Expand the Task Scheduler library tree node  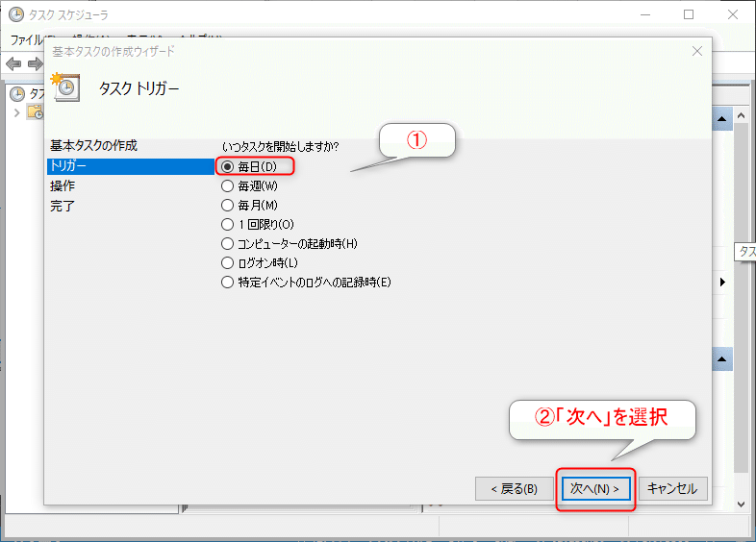click(x=17, y=112)
